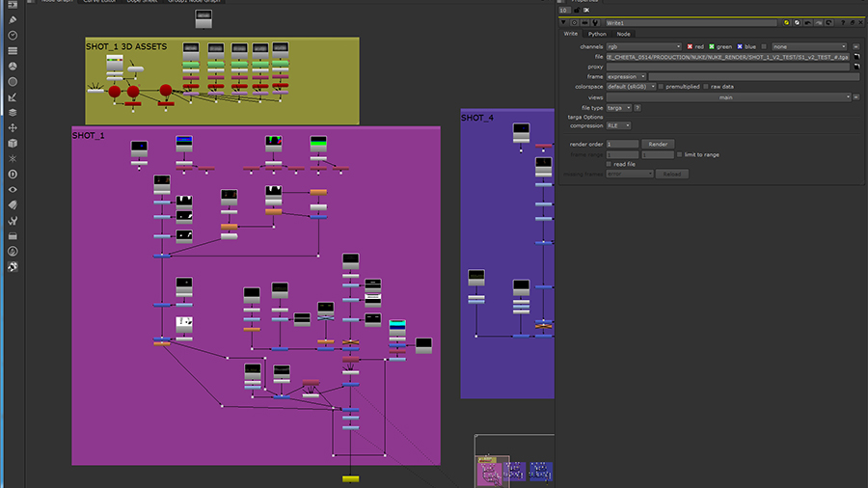Open the file type targa dropdown

(617, 108)
